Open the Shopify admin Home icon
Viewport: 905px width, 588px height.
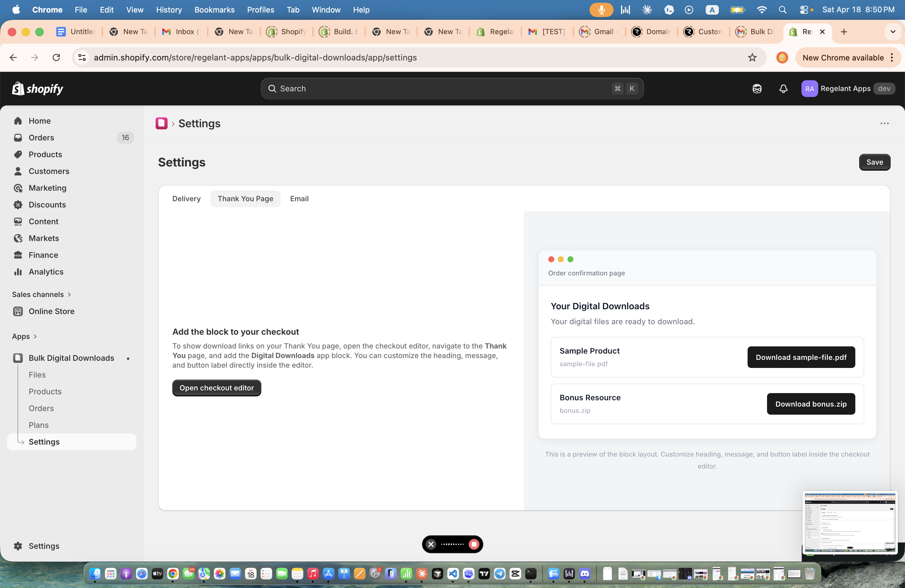click(40, 121)
